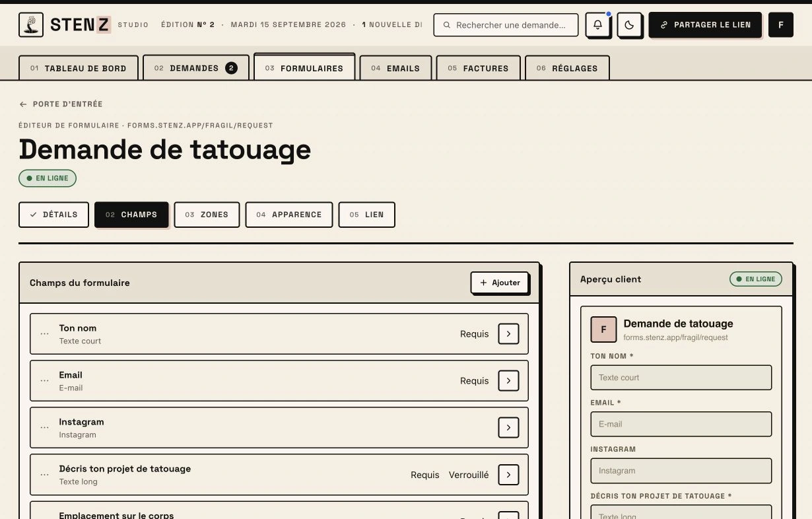Click the En ligne status badge under title
This screenshot has width=812, height=519.
48,178
